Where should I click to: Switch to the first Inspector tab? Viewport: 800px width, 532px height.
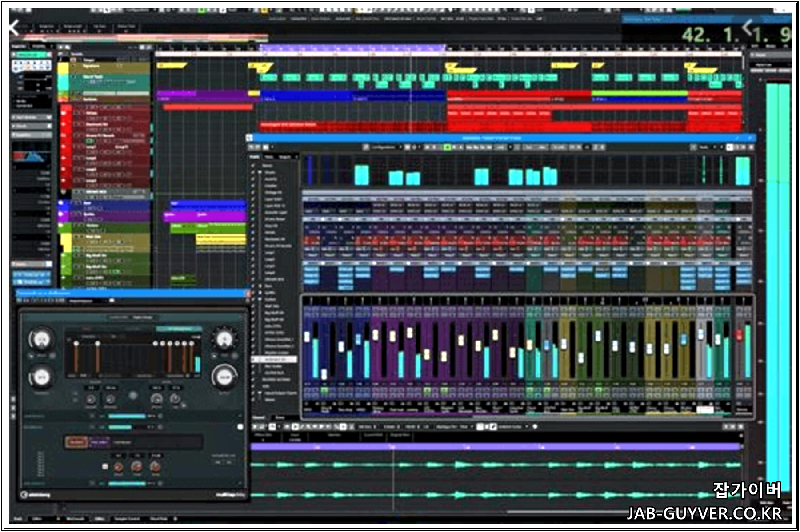tap(19, 46)
